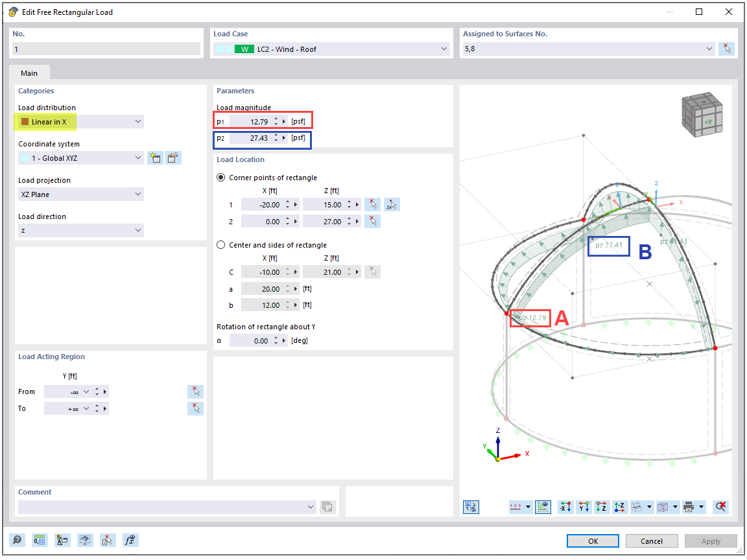Create a new coordinate system
This screenshot has height=560, width=747.
pyautogui.click(x=156, y=157)
